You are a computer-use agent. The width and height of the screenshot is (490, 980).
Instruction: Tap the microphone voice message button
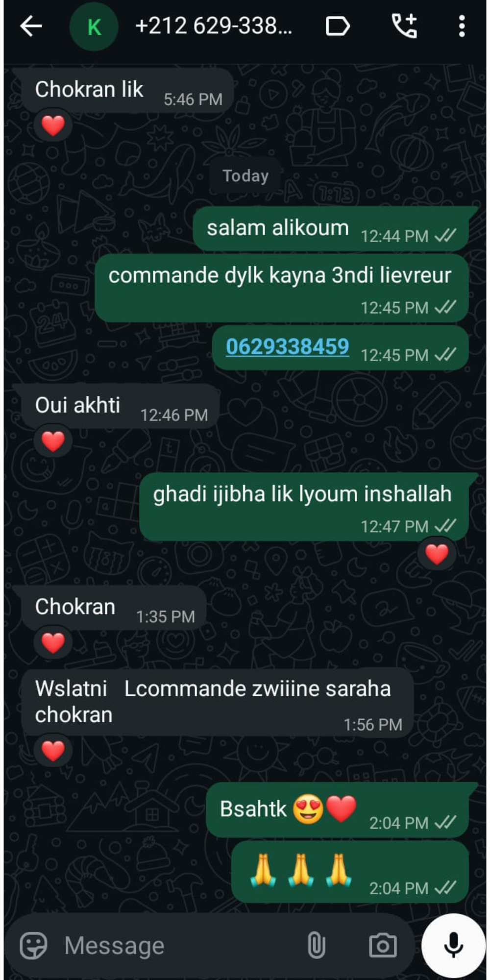pyautogui.click(x=454, y=945)
